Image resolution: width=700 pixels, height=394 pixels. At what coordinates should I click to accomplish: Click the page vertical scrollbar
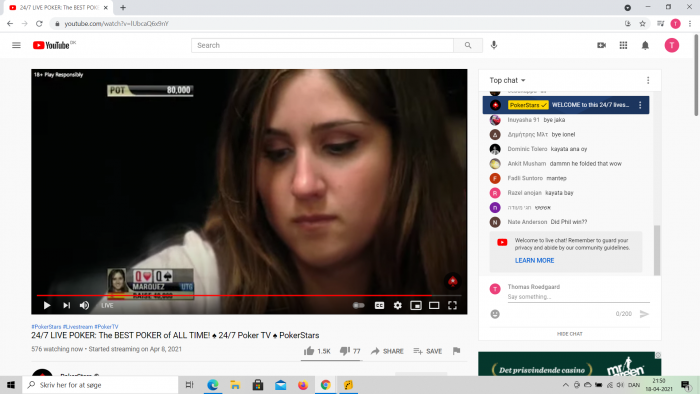pos(696,76)
